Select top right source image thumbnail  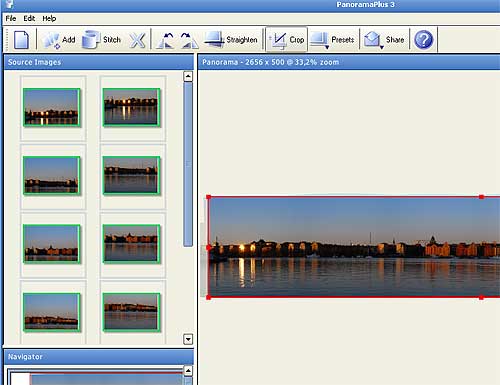131,107
